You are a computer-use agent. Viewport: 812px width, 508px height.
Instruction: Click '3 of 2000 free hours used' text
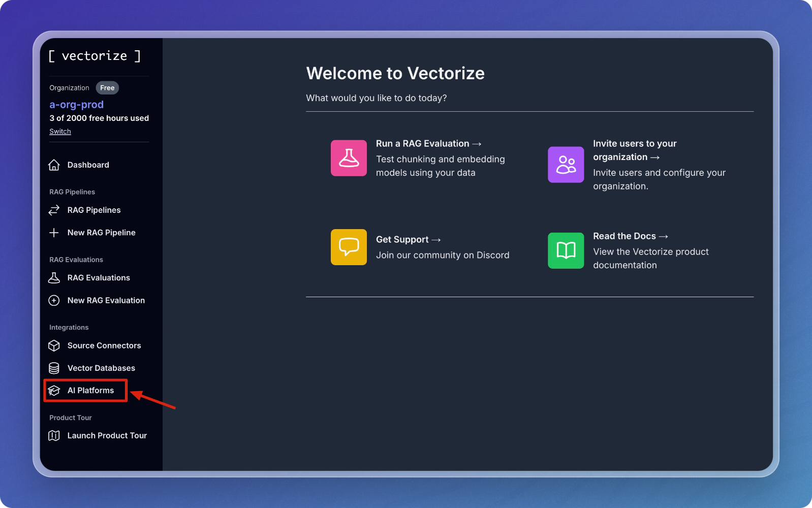99,118
